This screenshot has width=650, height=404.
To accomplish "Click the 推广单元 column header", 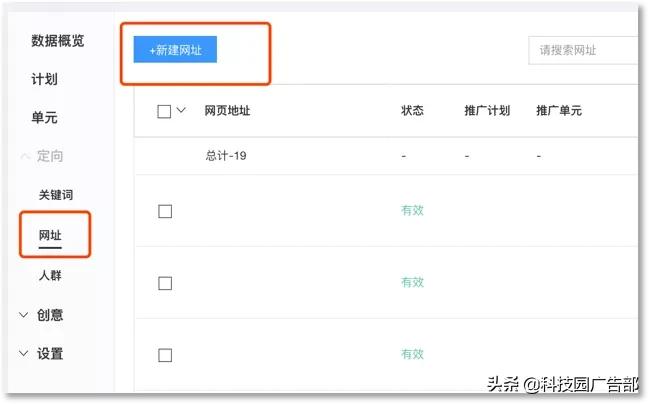I will pos(559,111).
